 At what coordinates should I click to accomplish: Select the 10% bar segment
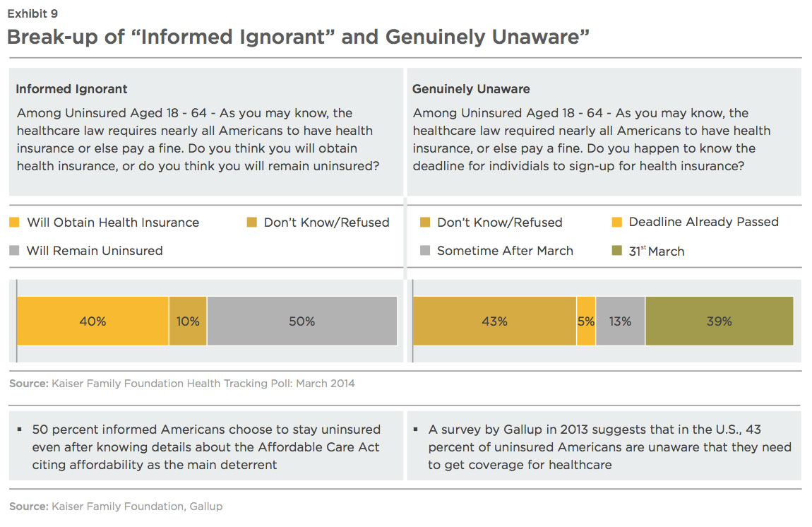pyautogui.click(x=188, y=321)
